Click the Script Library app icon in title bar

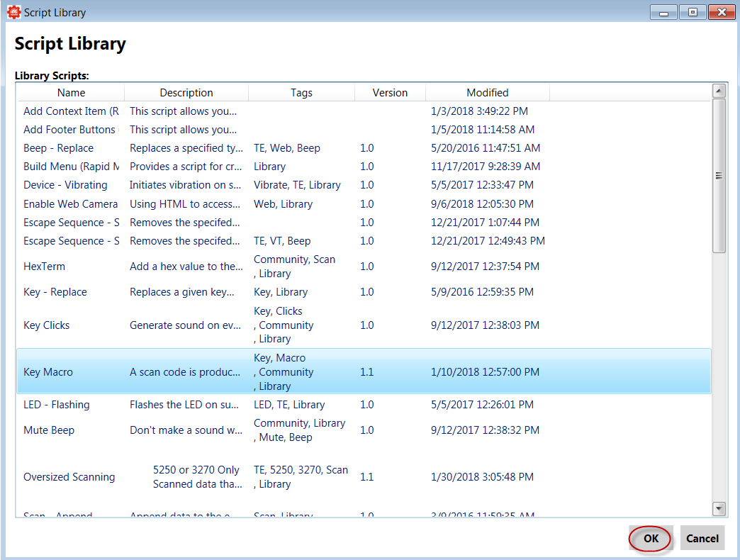pos(13,12)
